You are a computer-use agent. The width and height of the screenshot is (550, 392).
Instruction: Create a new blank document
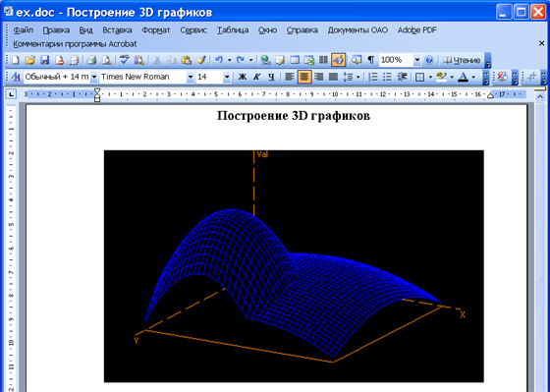[x=16, y=60]
